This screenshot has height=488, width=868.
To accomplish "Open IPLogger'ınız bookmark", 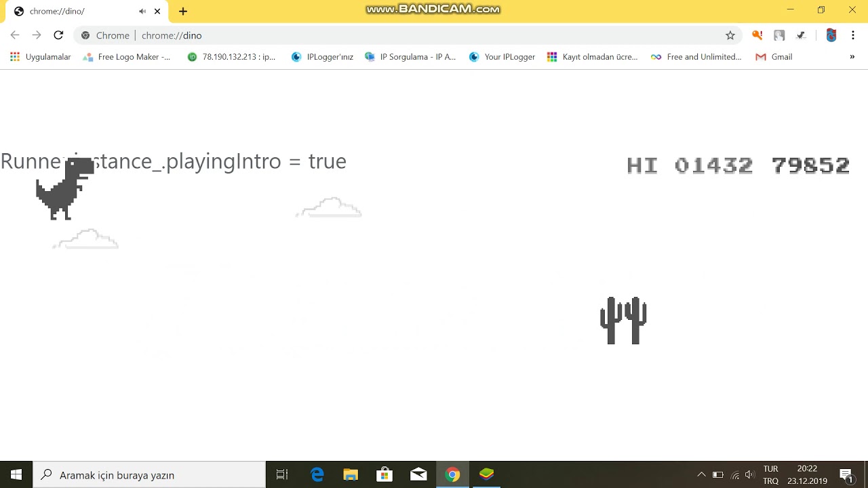I will point(323,57).
